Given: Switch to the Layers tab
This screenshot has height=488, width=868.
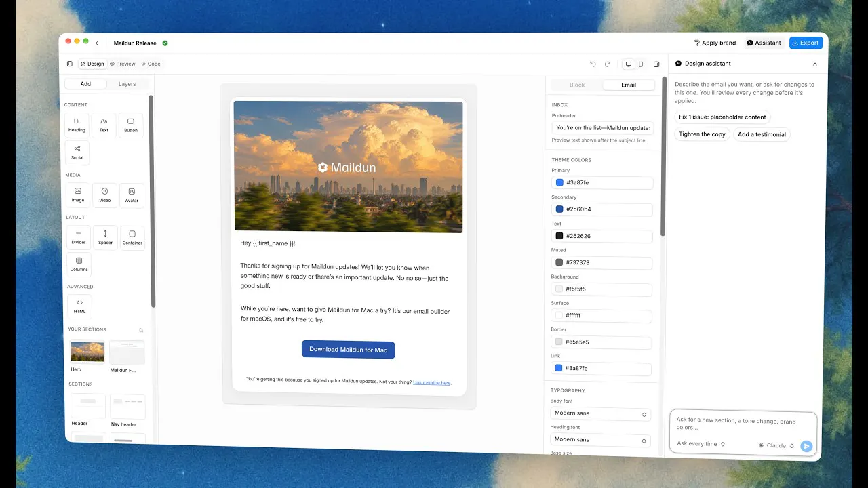Looking at the screenshot, I should (127, 84).
